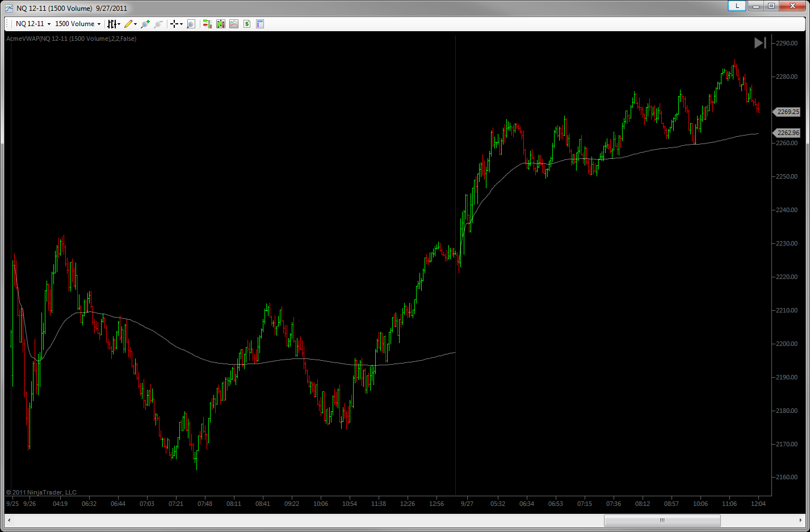Click the 9/26 date label on time axis
Viewport: 810px width, 532px height.
pyautogui.click(x=30, y=504)
